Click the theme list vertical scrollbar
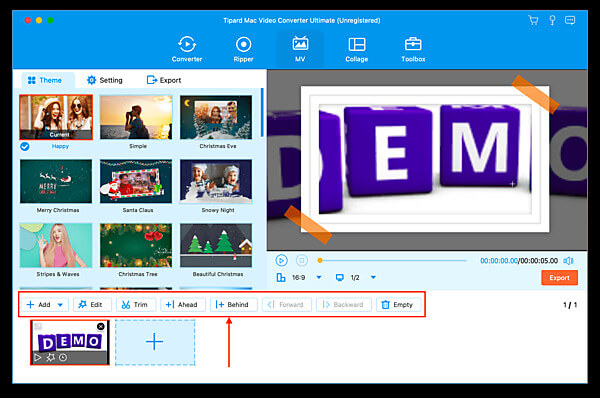600x398 pixels. (x=262, y=112)
